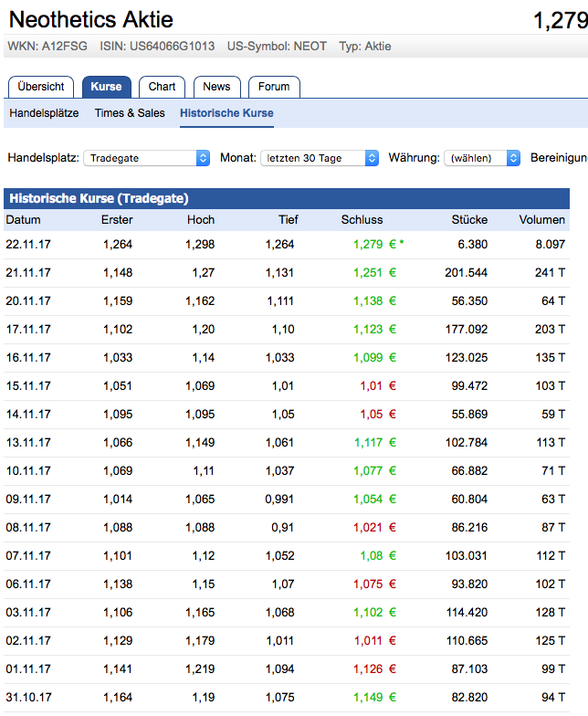The width and height of the screenshot is (588, 716).
Task: Switch to the Chart tab
Action: coord(162,87)
